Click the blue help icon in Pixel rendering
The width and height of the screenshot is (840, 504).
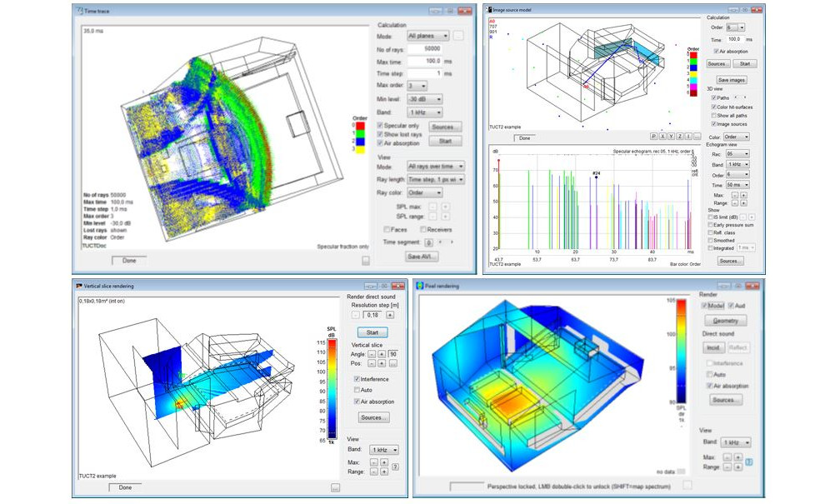point(749,462)
